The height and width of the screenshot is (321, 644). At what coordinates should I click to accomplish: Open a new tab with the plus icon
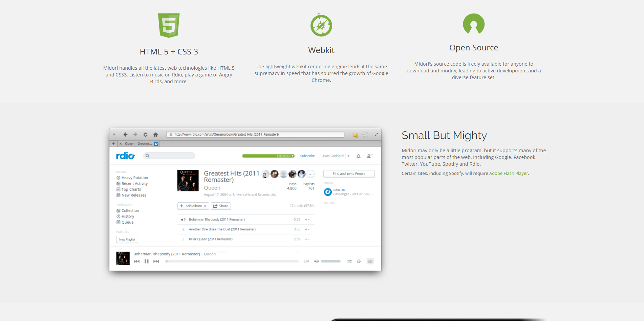tap(113, 144)
